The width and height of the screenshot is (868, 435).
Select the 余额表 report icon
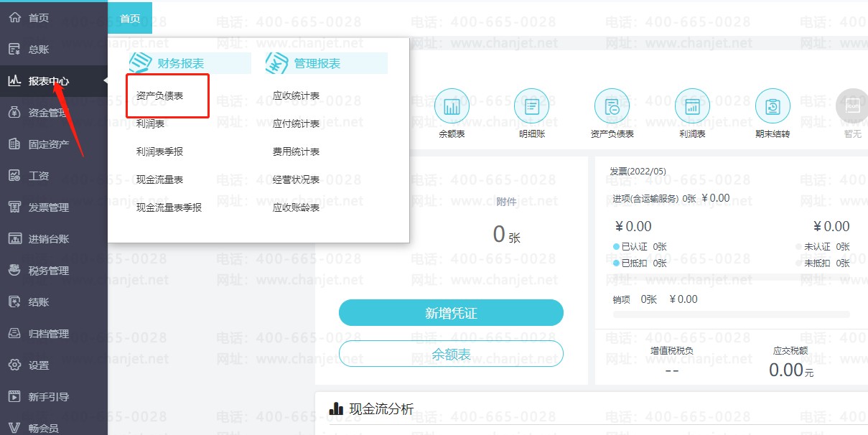click(x=452, y=105)
